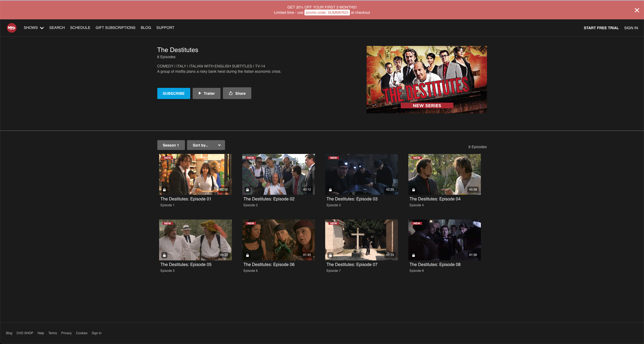Screen dimensions: 644x344
Task: Click the blue SUBSCRIBE button
Action: click(x=173, y=93)
